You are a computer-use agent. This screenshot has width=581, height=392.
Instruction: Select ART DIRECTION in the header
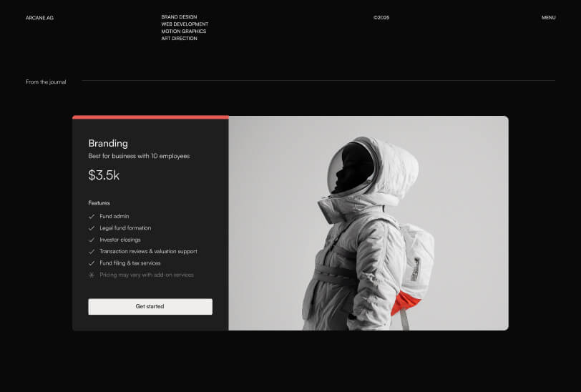pos(179,39)
